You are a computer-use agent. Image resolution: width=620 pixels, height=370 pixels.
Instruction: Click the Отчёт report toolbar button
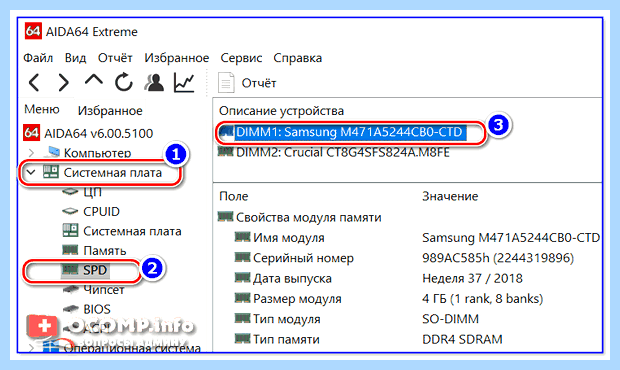click(x=247, y=83)
